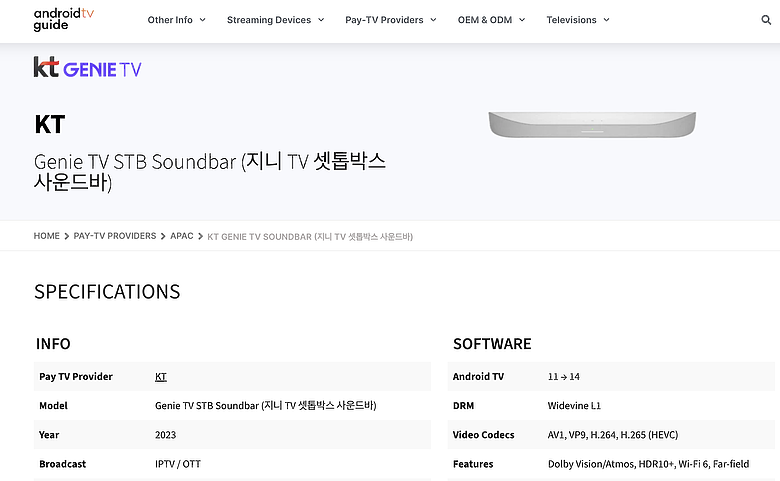Click the Broadcast label

62,464
